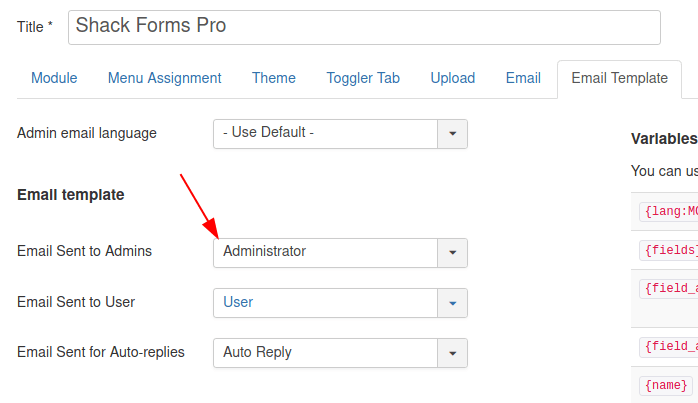Go to the Toggler Tab tab
This screenshot has width=698, height=403.
click(363, 78)
